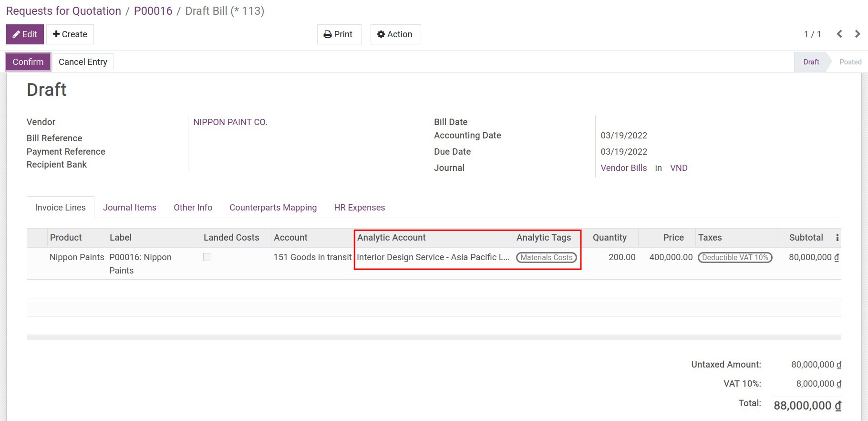Screen dimensions: 868x421
Task: Open the Action gear dropdown
Action: pos(395,34)
